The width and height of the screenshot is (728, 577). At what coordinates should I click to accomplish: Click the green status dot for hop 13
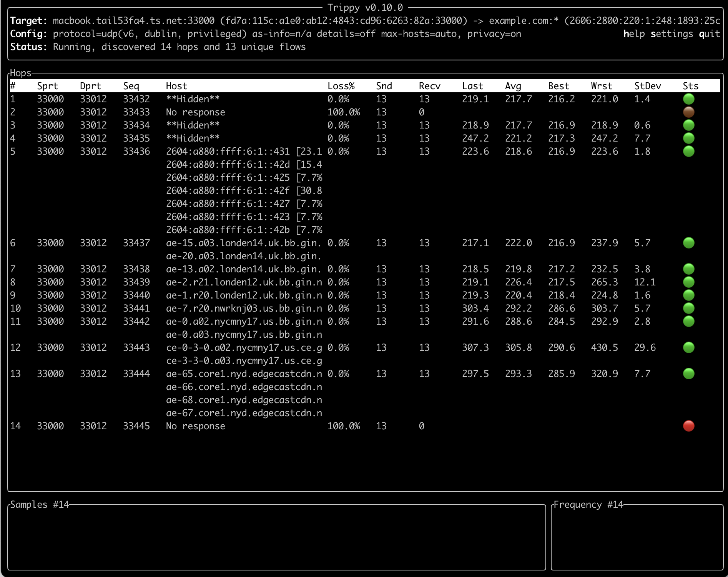[689, 374]
